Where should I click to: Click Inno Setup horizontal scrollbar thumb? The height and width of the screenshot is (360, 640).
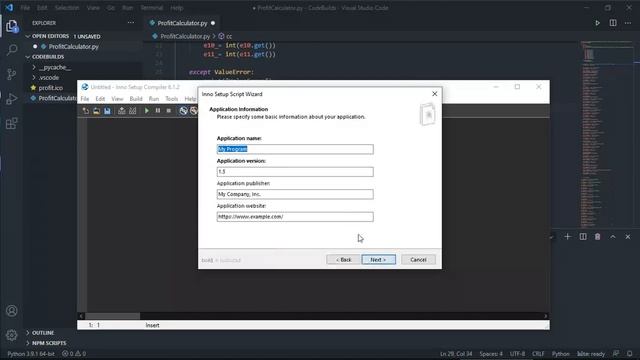(x=113, y=316)
